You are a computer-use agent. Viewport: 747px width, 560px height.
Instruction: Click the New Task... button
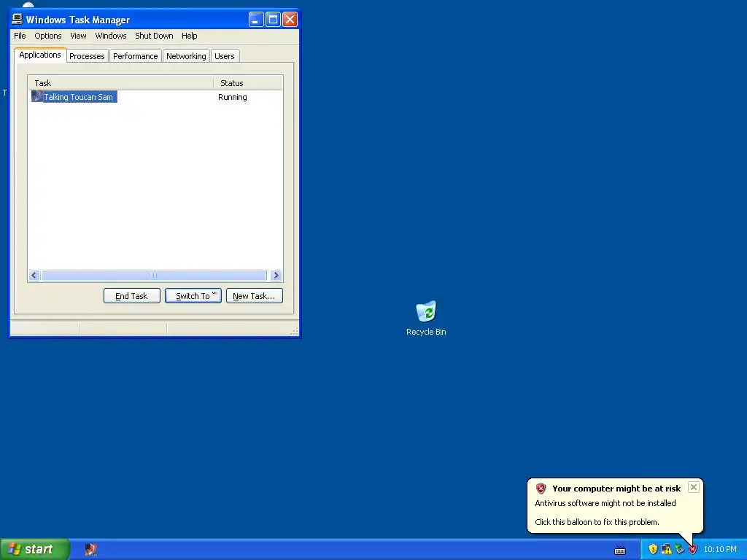[254, 296]
